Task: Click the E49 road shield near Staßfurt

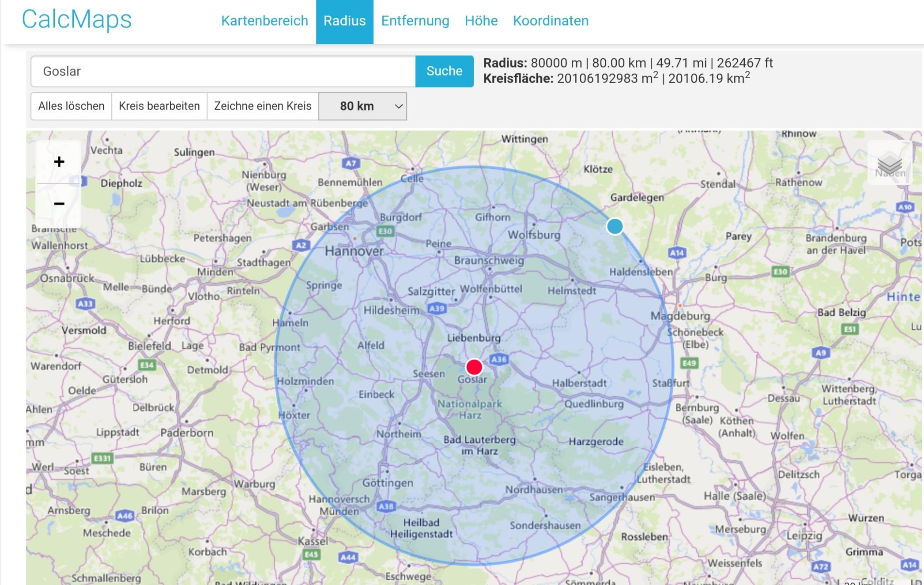Action: (x=689, y=363)
